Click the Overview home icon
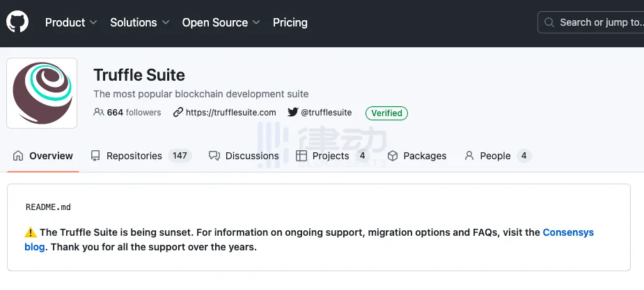Image resolution: width=644 pixels, height=290 pixels. coord(18,156)
